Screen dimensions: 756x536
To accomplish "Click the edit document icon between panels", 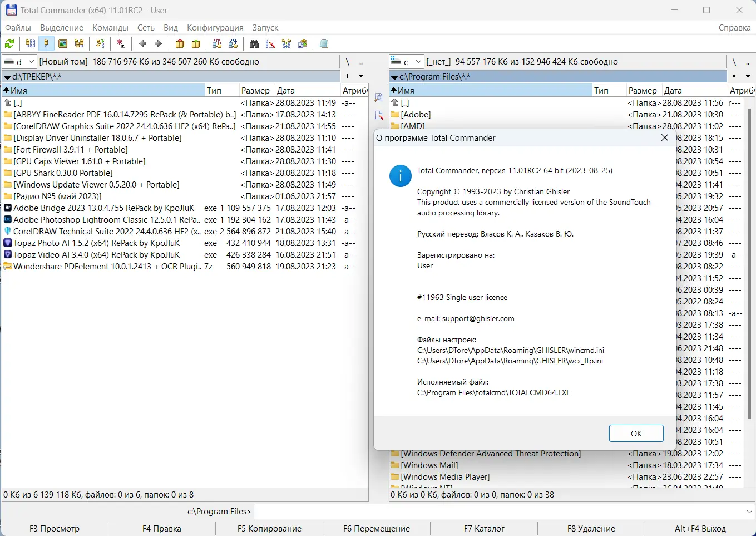I will 379,115.
